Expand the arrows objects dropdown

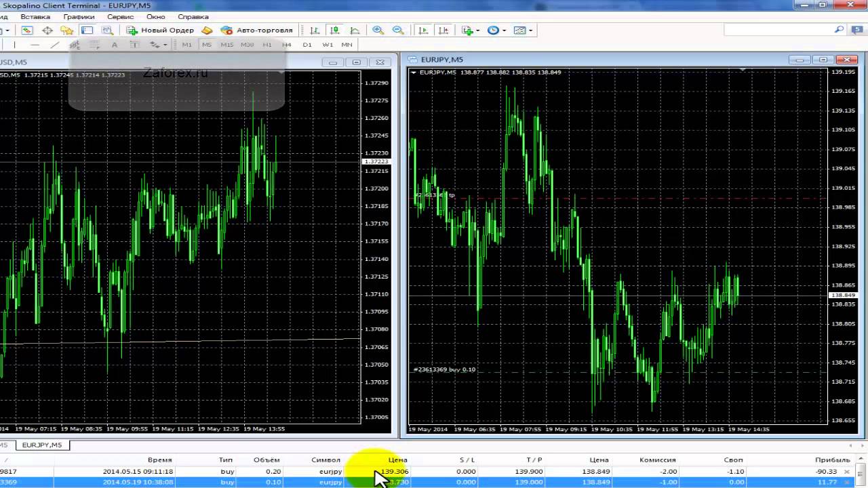(165, 45)
